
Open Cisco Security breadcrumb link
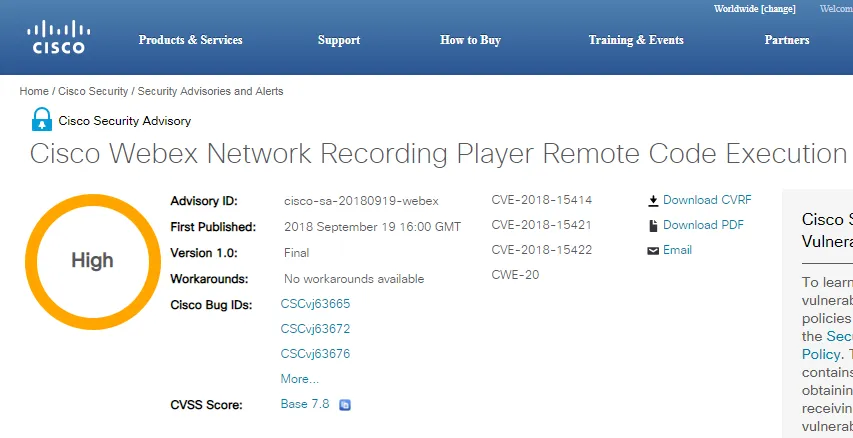click(x=93, y=91)
